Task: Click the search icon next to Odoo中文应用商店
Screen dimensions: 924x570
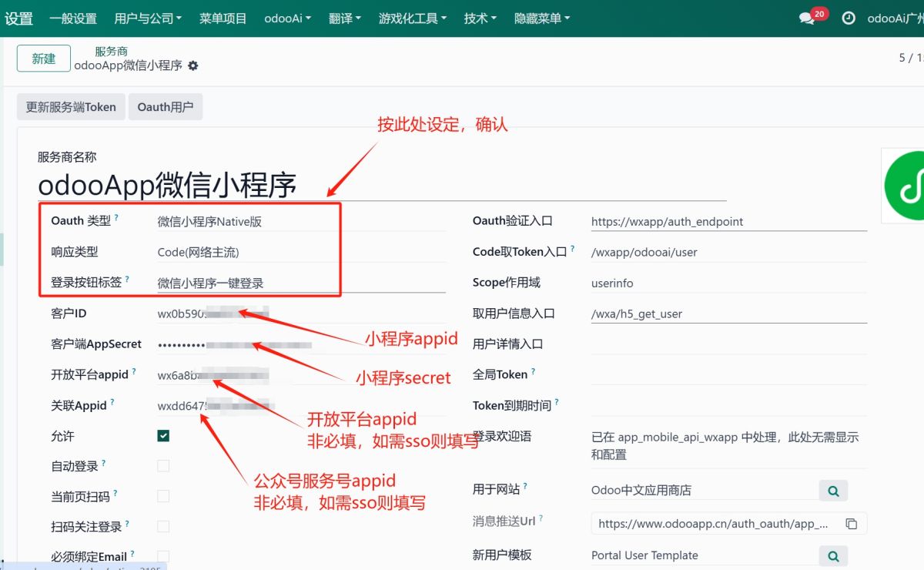Action: [x=832, y=490]
